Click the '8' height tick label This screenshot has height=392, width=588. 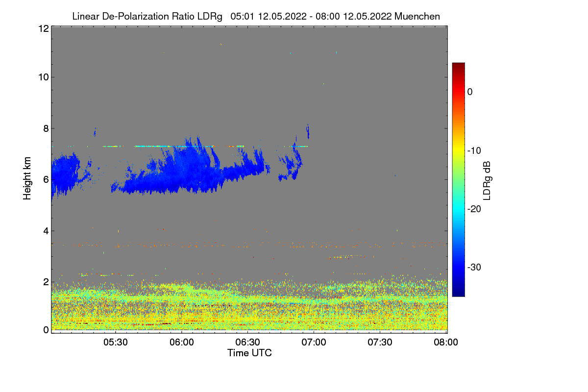46,128
